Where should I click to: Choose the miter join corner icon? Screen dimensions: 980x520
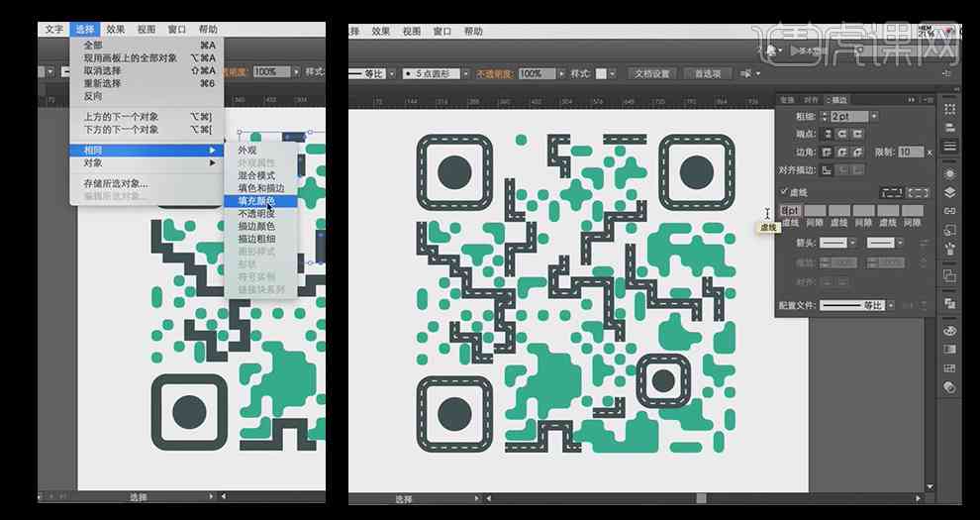[827, 152]
